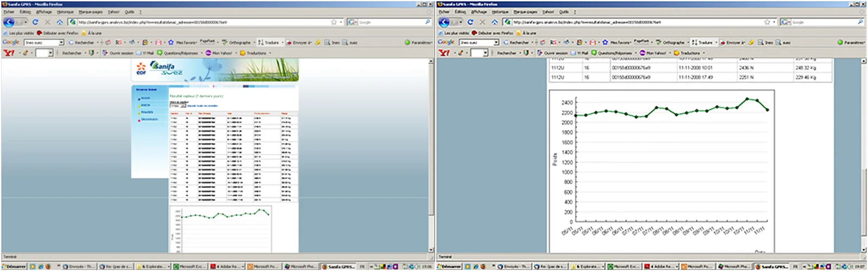Click the Orthographe spell-check icon in left window
This screenshot has width=868, height=271.
[x=225, y=42]
